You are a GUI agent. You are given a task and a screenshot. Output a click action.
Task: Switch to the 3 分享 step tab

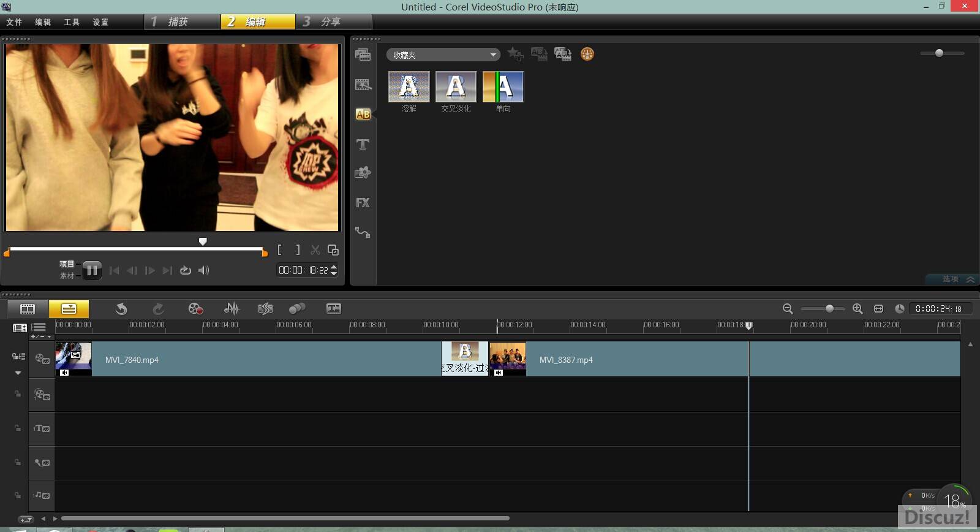tap(334, 21)
